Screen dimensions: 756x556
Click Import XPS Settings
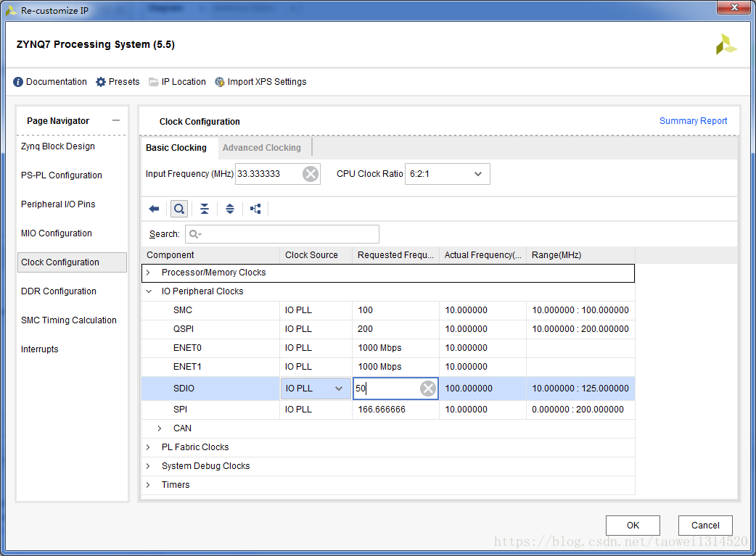[261, 82]
